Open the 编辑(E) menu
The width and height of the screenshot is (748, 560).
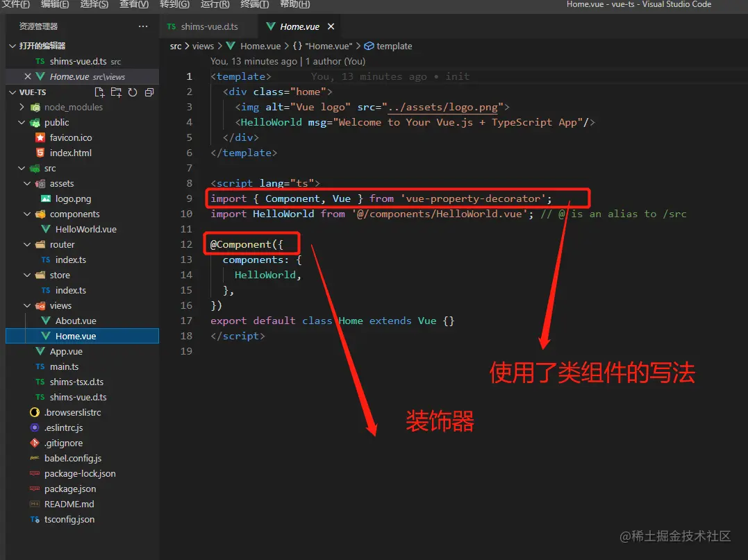55,4
